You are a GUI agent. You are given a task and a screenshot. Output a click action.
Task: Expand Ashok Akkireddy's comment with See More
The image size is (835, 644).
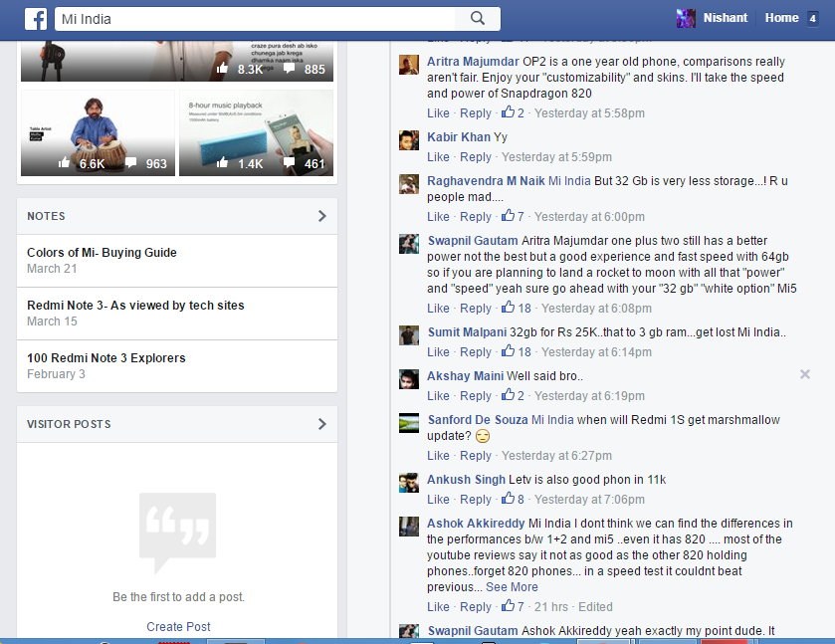coord(512,587)
